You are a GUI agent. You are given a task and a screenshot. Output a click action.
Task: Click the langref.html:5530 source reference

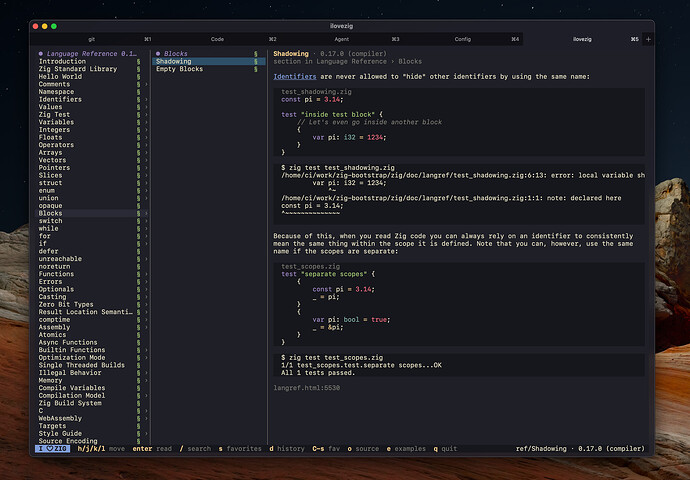(x=306, y=388)
